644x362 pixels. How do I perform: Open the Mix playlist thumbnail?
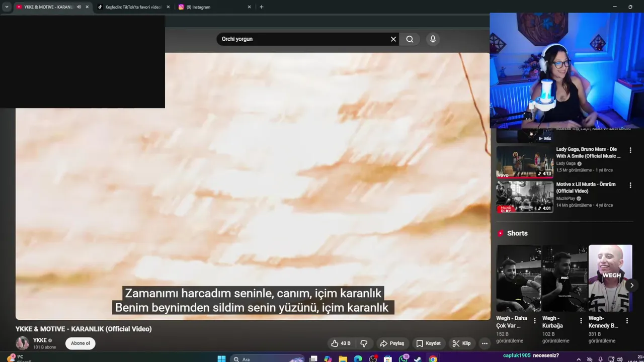(x=525, y=136)
